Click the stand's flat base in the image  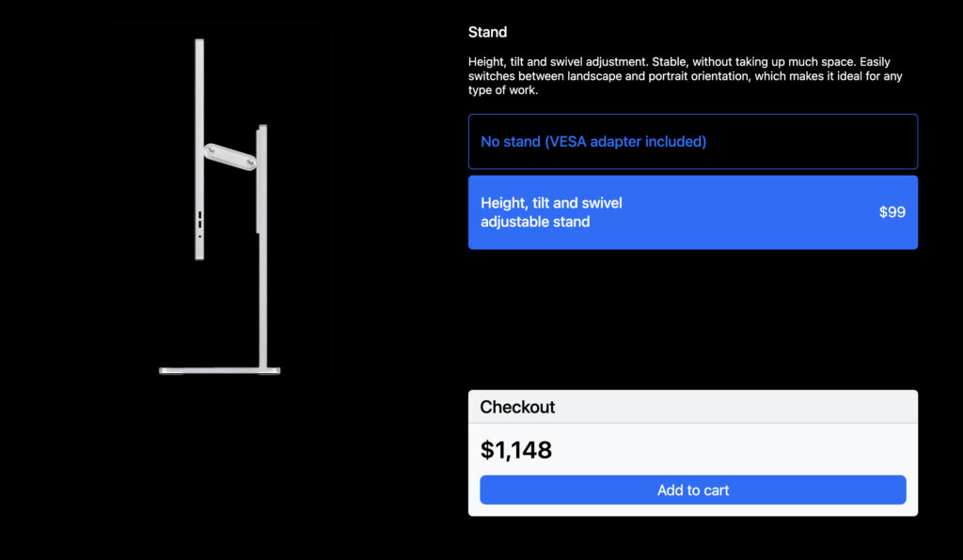[218, 370]
